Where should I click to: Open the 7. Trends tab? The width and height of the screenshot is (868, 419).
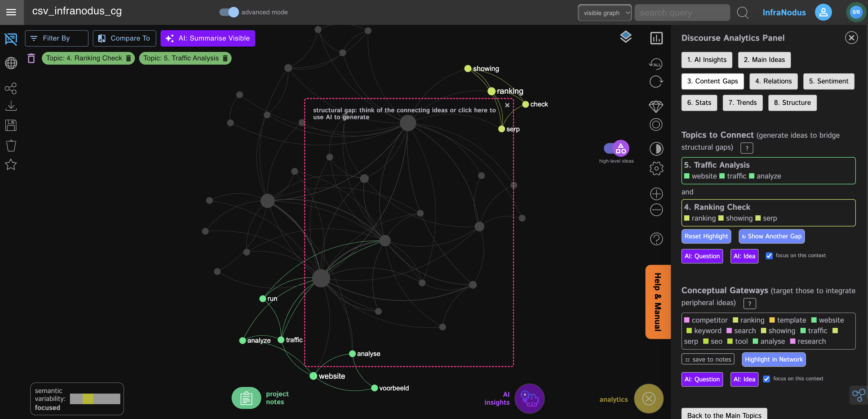(x=743, y=103)
